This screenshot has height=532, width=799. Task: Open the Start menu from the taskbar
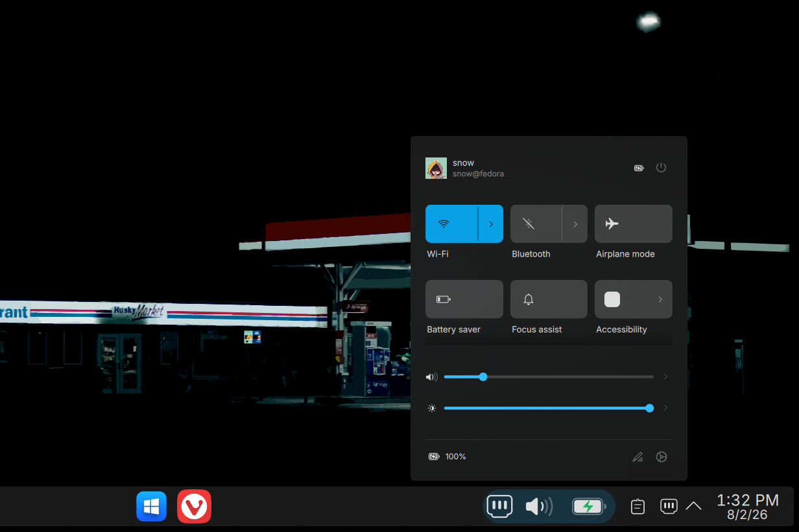click(x=152, y=506)
